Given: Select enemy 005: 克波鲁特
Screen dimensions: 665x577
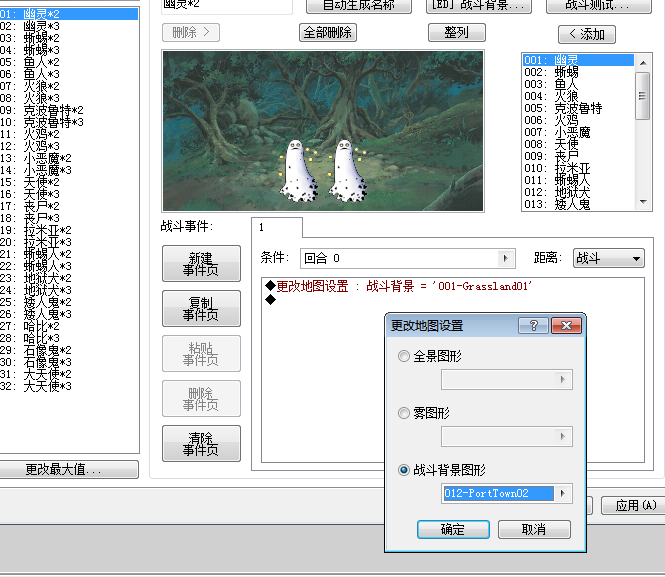Looking at the screenshot, I should tap(578, 108).
